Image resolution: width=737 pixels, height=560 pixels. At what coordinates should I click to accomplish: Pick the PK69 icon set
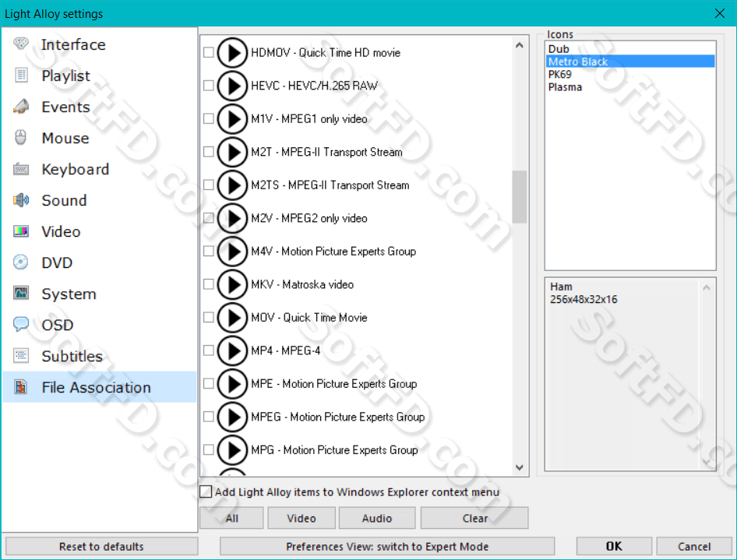(630, 74)
